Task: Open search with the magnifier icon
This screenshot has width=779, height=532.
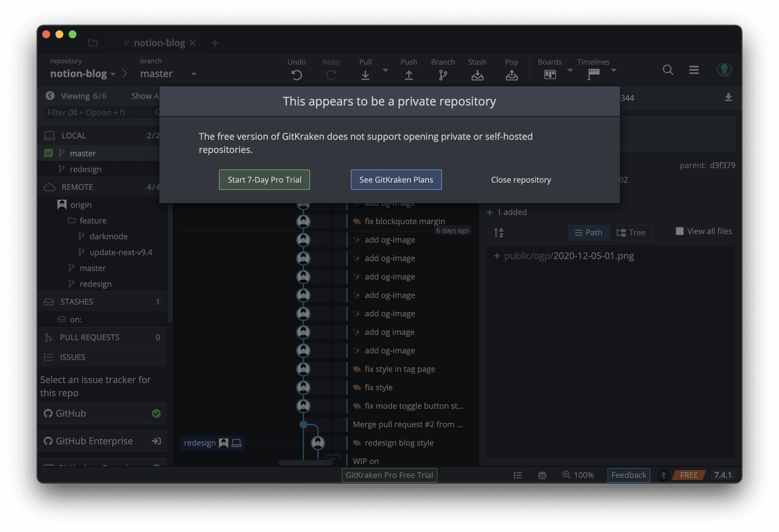Action: 668,70
